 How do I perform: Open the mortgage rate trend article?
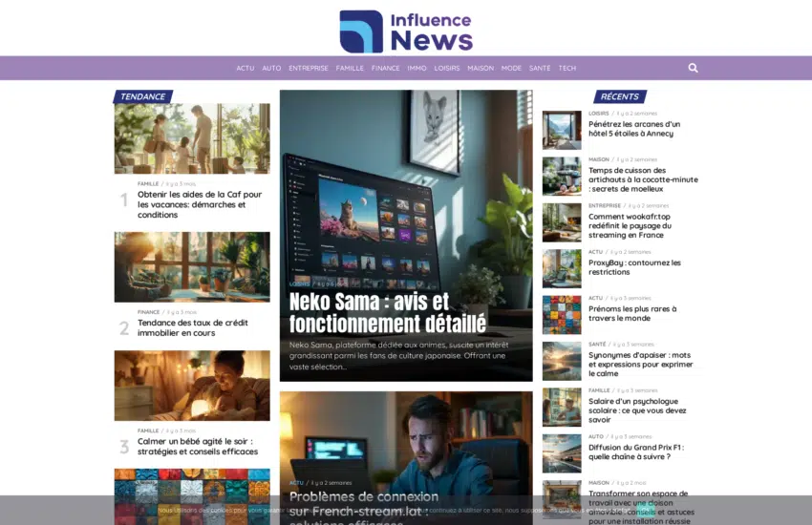click(x=192, y=327)
